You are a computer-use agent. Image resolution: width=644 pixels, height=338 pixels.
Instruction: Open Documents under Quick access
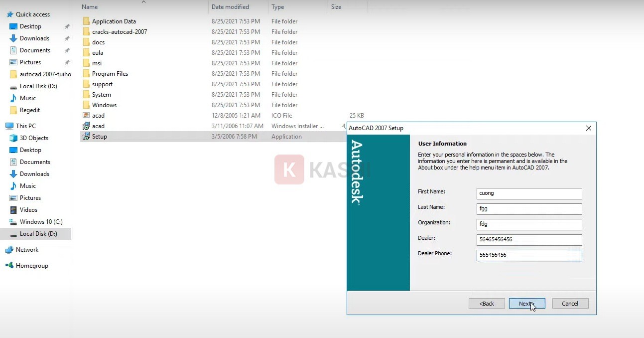[x=35, y=50]
